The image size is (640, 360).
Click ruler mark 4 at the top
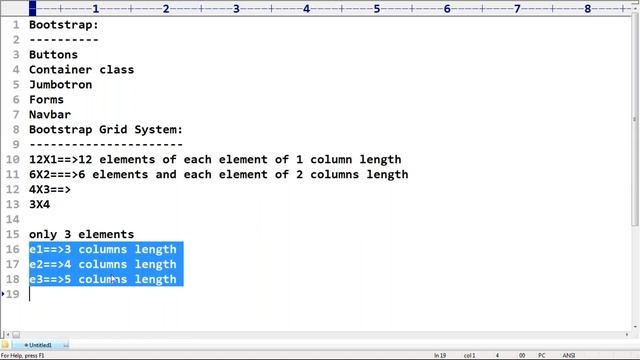tap(307, 9)
